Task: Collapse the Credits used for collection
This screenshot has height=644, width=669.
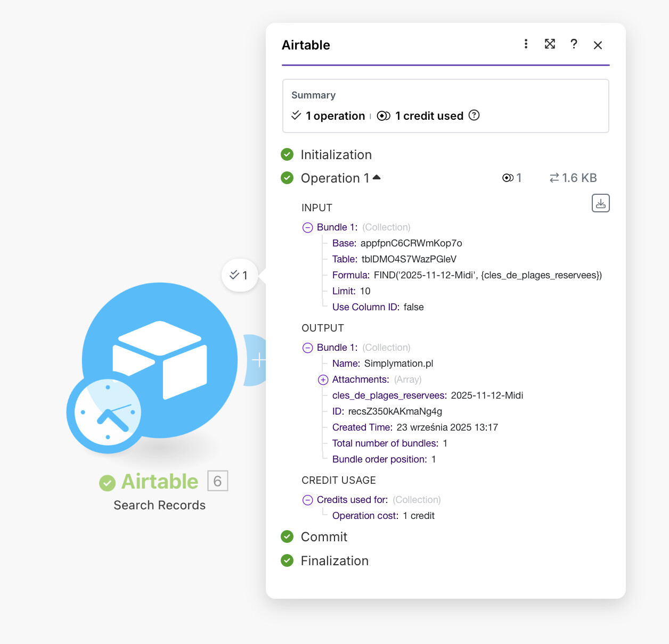Action: 308,500
